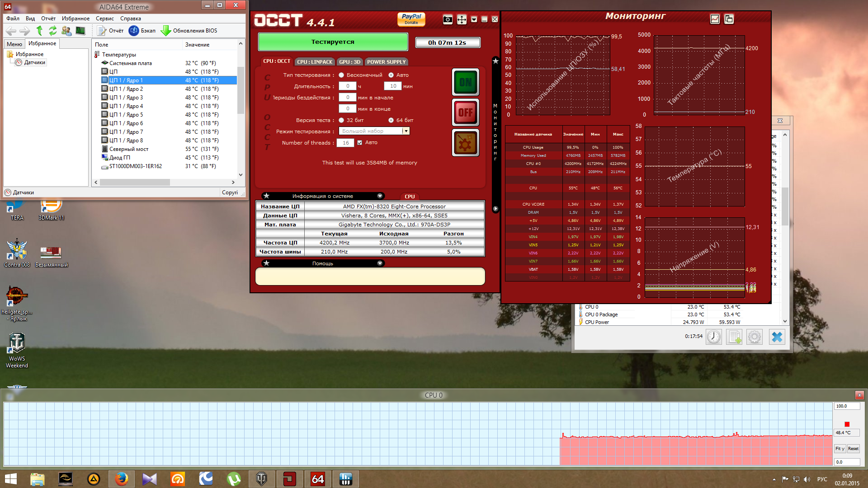Open OCCT settings gear button
The image size is (868, 488).
465,143
